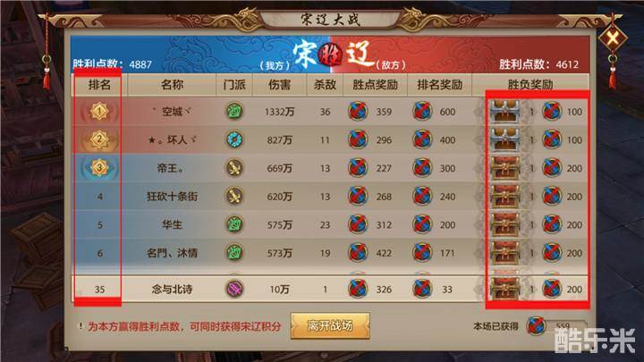Click the 离开战场 leave battlefield button

click(330, 326)
